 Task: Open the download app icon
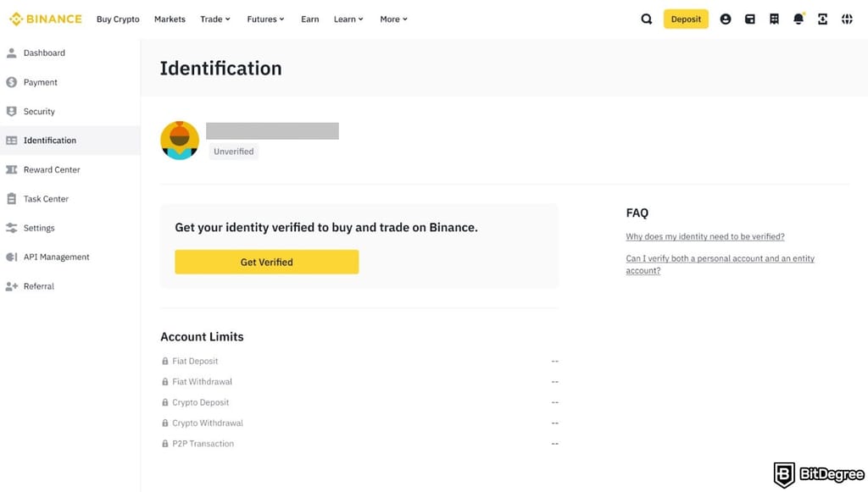click(x=822, y=19)
